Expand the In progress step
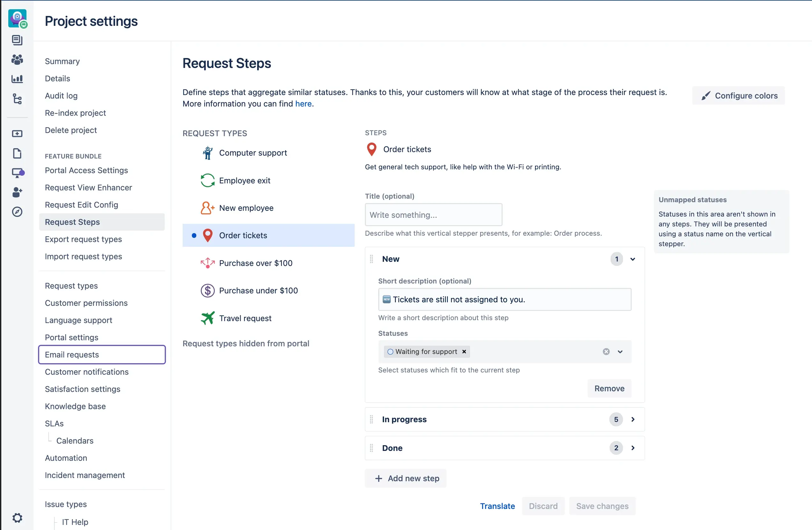 point(633,419)
